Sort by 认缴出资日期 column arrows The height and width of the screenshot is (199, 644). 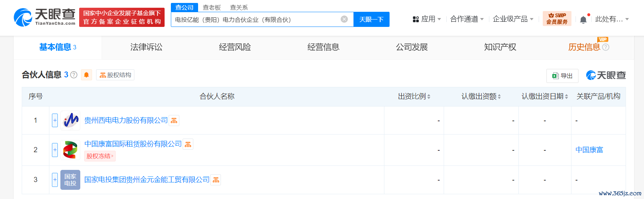(566, 97)
